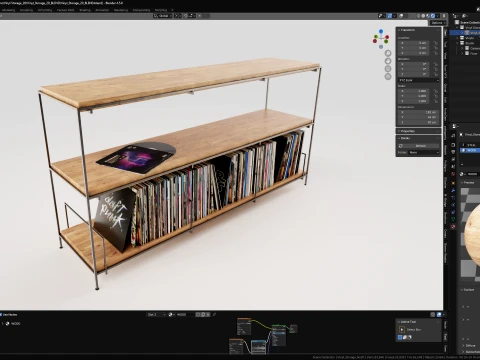
Task: Open the red Material properties tab
Action: [x=453, y=227]
